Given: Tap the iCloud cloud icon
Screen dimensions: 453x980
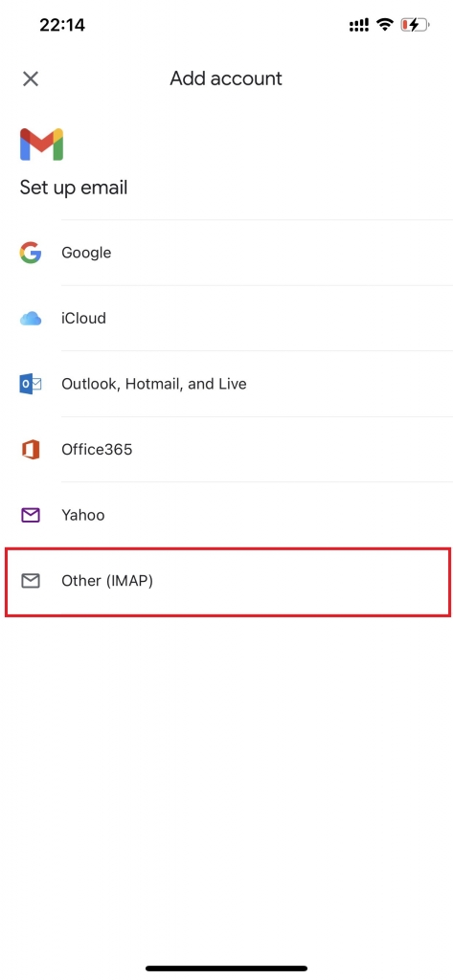Looking at the screenshot, I should tap(30, 319).
